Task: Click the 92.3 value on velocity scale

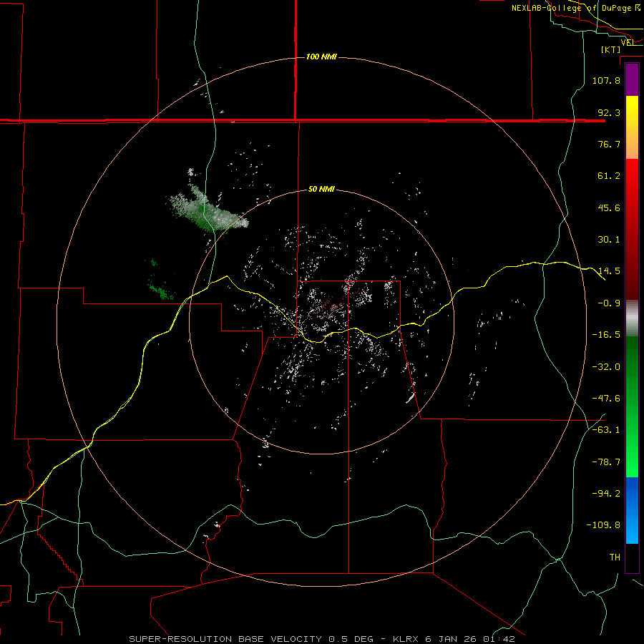Action: pyautogui.click(x=609, y=112)
